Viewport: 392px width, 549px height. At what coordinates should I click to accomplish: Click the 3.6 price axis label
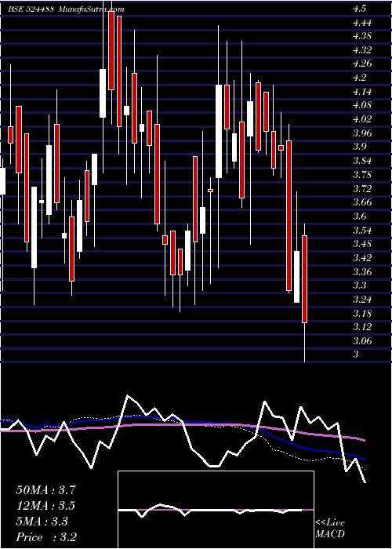[x=359, y=217]
